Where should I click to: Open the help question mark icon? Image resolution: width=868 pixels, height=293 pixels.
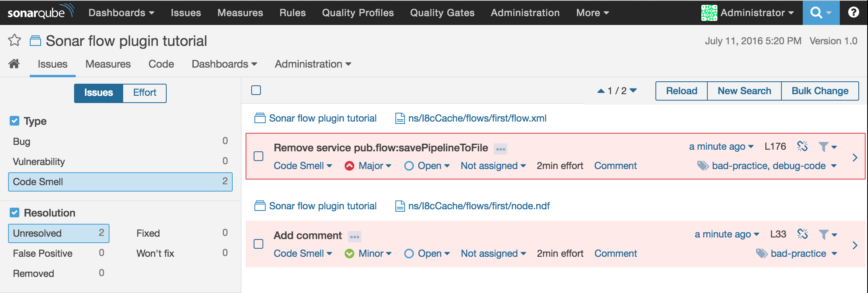[x=853, y=12]
